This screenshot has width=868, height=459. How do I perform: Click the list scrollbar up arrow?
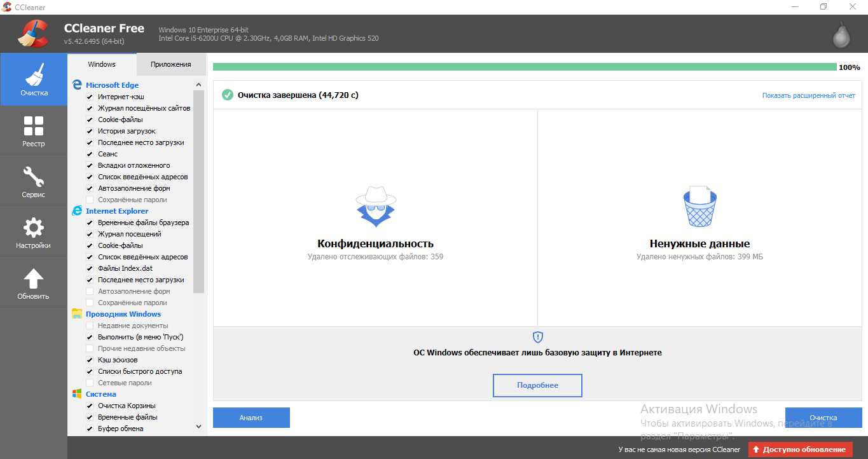[198, 85]
